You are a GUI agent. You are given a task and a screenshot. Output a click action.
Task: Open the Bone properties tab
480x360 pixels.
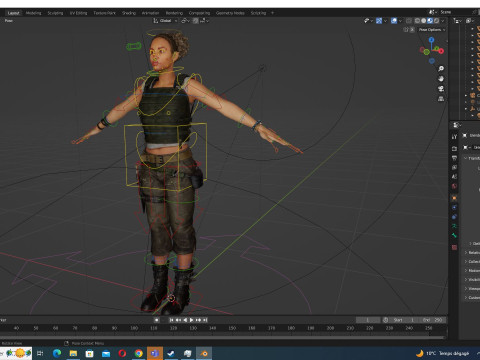pyautogui.click(x=454, y=235)
